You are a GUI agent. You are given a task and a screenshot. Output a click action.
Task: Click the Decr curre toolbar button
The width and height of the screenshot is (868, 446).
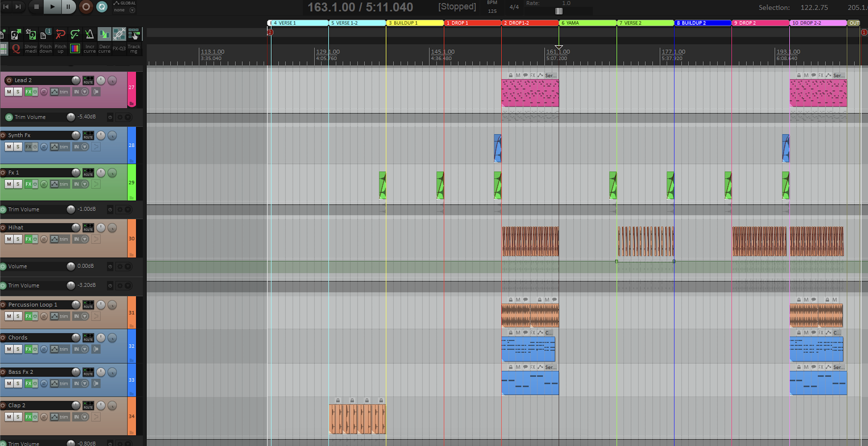click(x=104, y=49)
